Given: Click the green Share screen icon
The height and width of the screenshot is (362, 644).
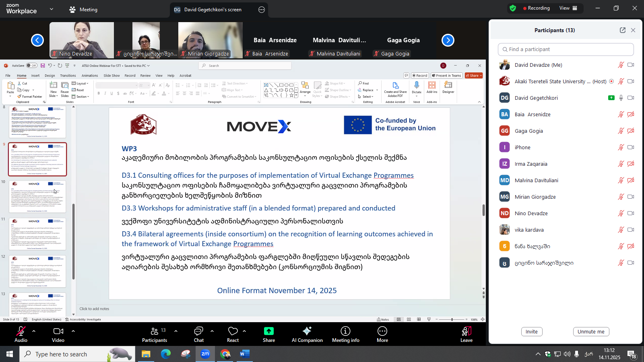Looking at the screenshot, I should (x=268, y=331).
